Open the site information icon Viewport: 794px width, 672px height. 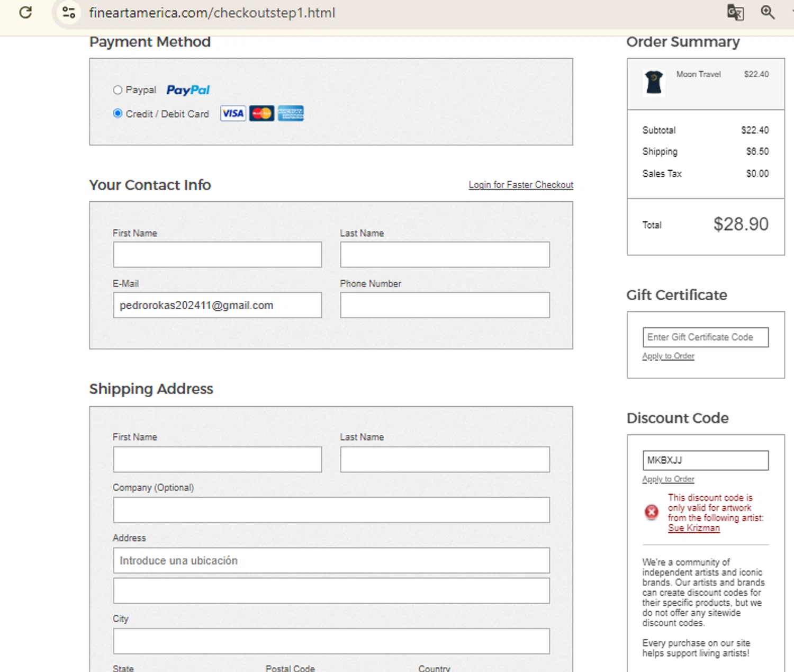[68, 12]
